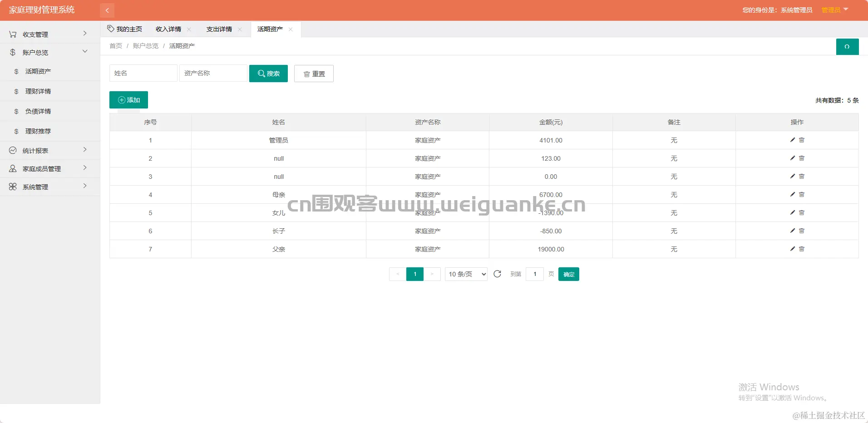The height and width of the screenshot is (423, 868).
Task: Edit the 0.00 row with pencil icon
Action: tap(792, 176)
